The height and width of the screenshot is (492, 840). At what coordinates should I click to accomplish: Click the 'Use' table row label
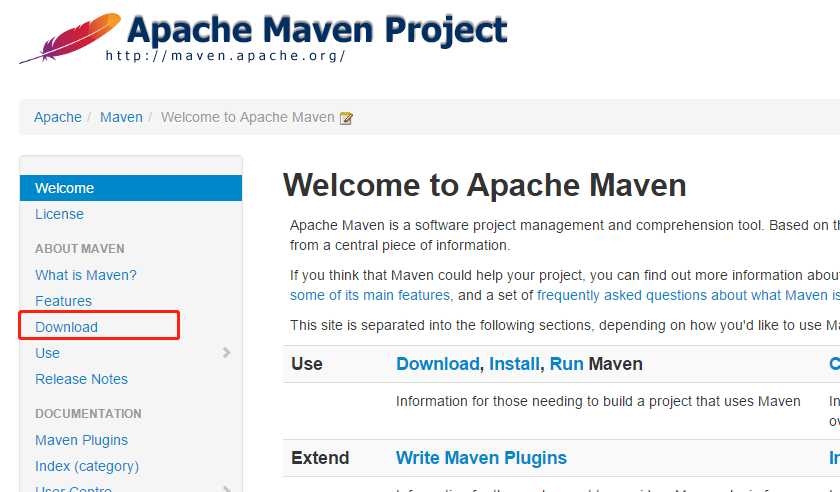pyautogui.click(x=307, y=364)
